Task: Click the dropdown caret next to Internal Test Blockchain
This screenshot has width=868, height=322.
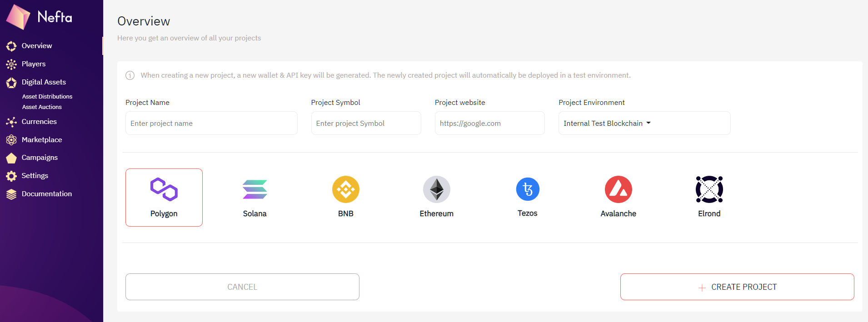Action: click(x=649, y=123)
